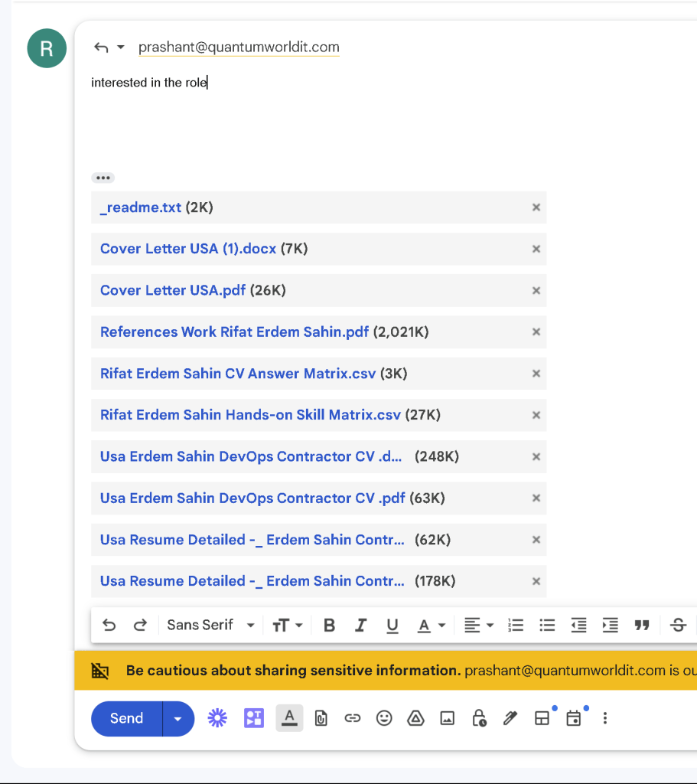Click the purple starburst AI icon
This screenshot has width=697, height=784.
(217, 718)
